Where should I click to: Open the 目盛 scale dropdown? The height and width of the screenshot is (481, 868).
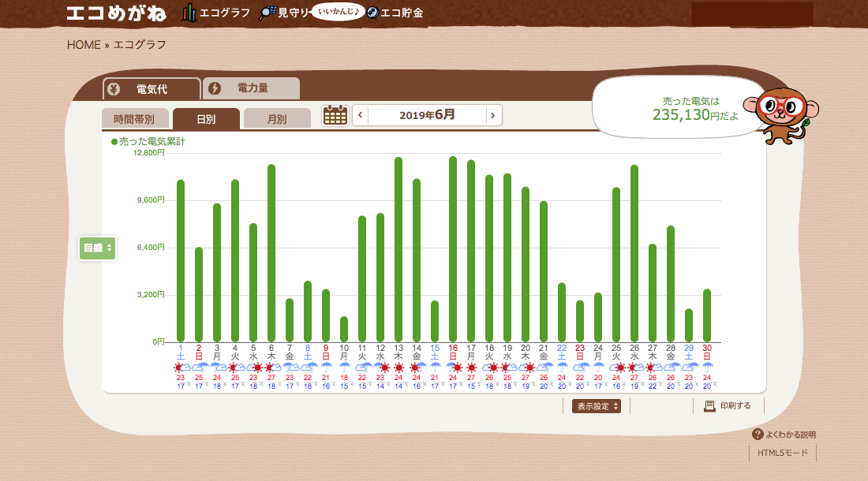pos(97,248)
